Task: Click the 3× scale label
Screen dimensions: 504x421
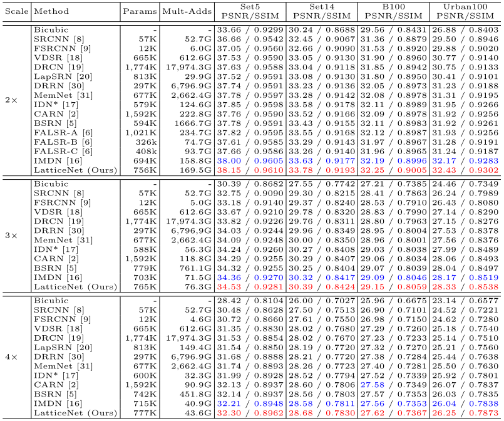Action: [11, 236]
